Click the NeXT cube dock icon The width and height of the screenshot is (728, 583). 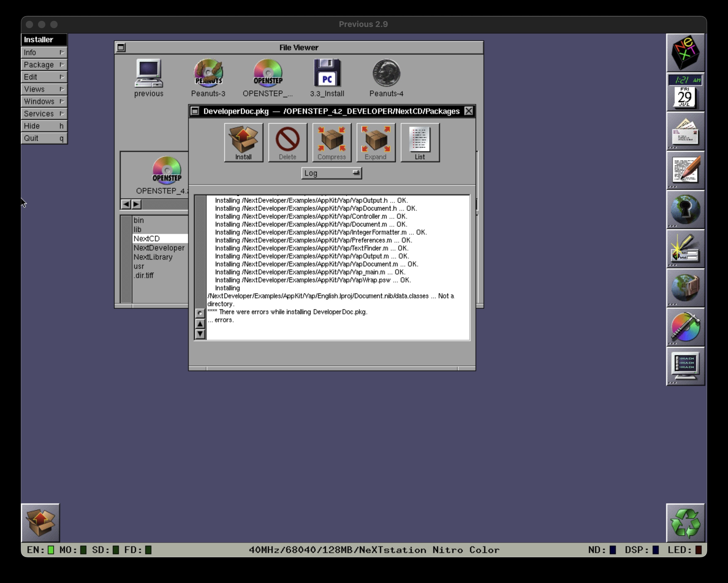pos(685,53)
